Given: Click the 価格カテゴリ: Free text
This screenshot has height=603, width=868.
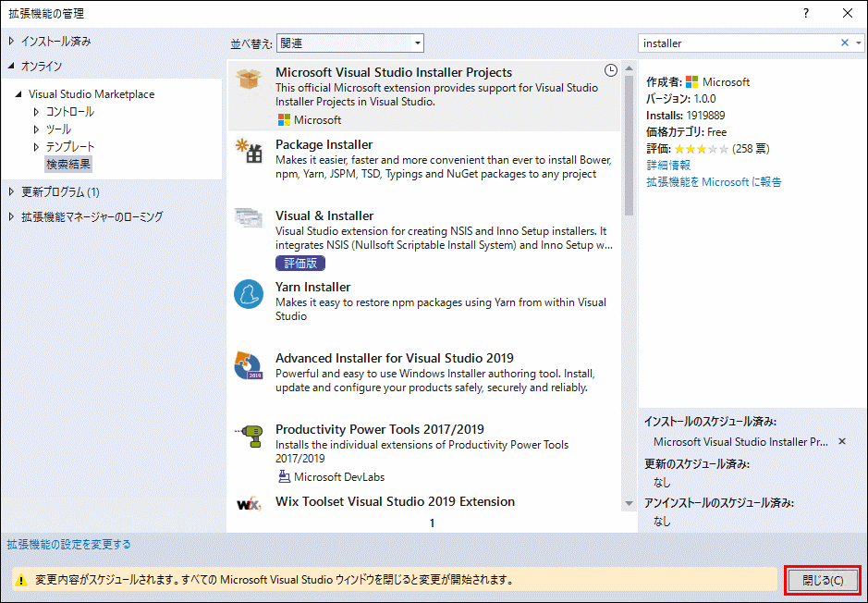Looking at the screenshot, I should click(x=687, y=131).
